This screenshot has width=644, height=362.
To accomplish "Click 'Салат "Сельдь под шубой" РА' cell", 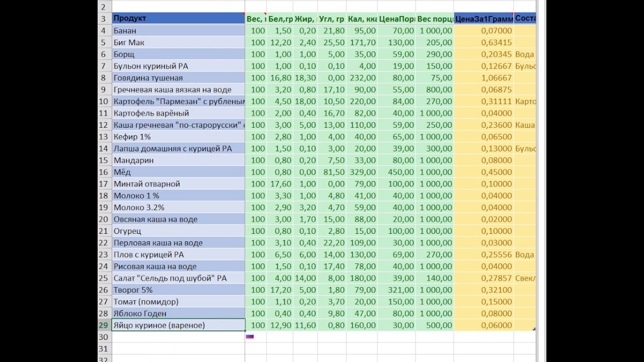I will tap(178, 278).
